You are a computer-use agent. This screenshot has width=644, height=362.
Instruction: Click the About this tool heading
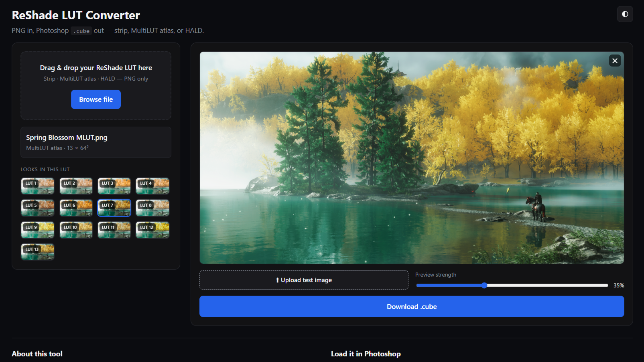[37, 354]
